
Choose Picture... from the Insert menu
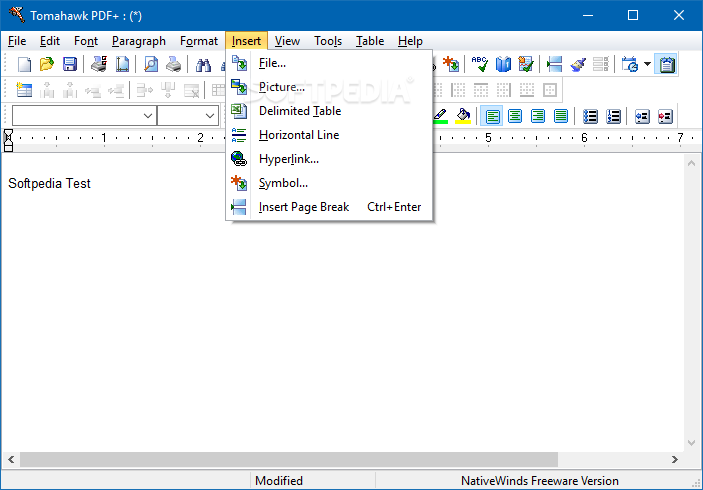(x=329, y=87)
